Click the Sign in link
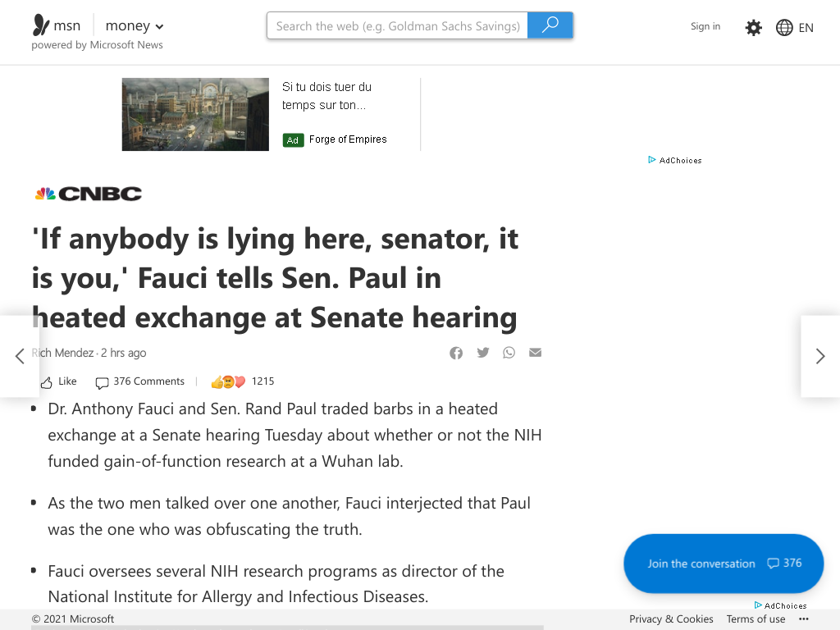Viewport: 840px width, 630px height. pyautogui.click(x=705, y=26)
